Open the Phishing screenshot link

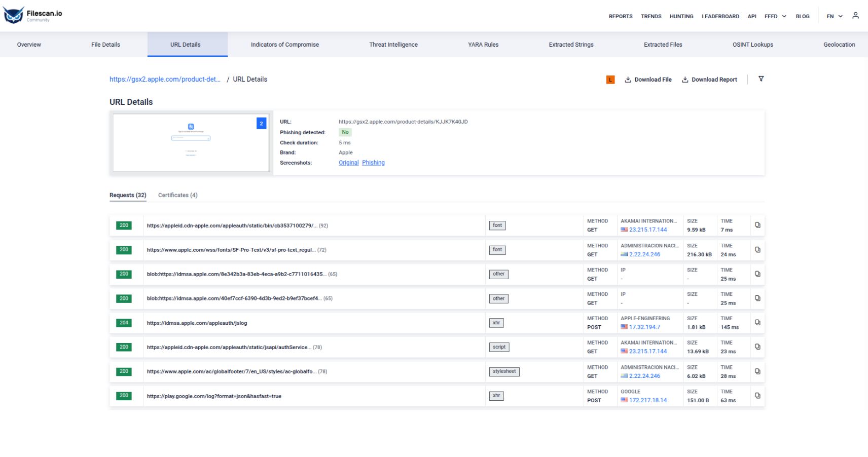(x=373, y=163)
